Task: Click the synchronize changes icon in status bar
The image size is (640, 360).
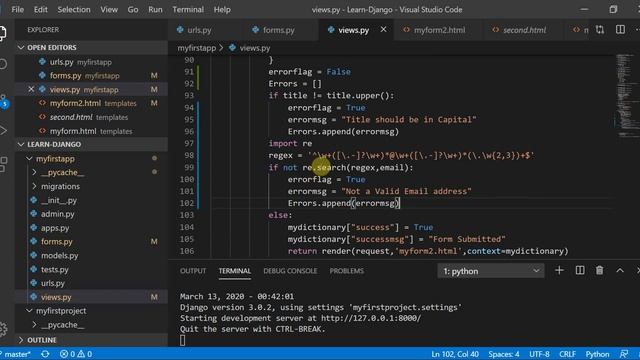Action: [45, 354]
